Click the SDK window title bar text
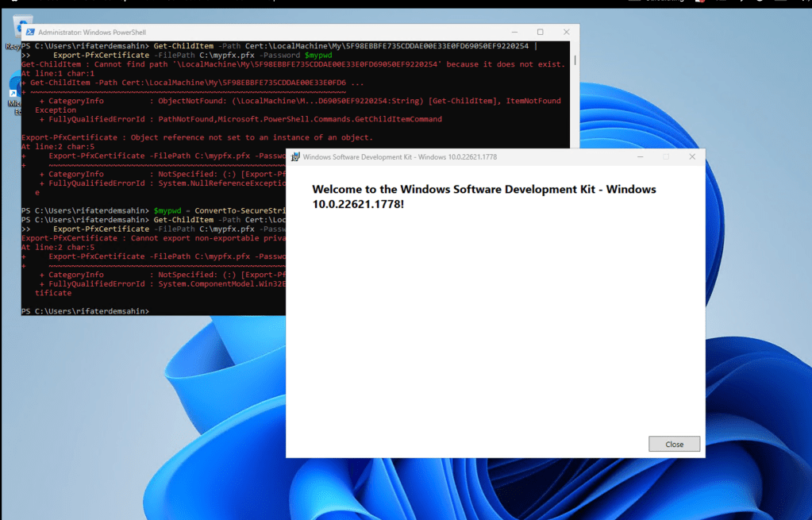 (x=400, y=157)
